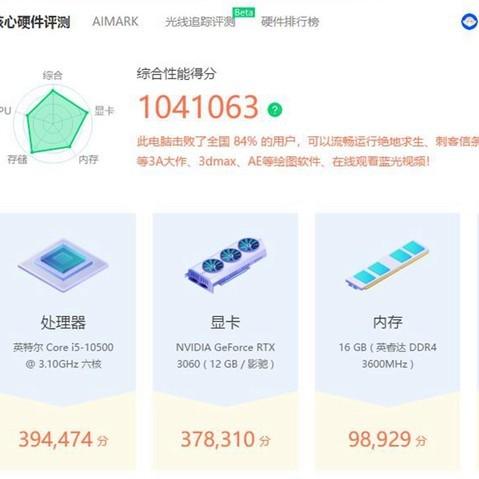Click the total score 1041063

[198, 107]
